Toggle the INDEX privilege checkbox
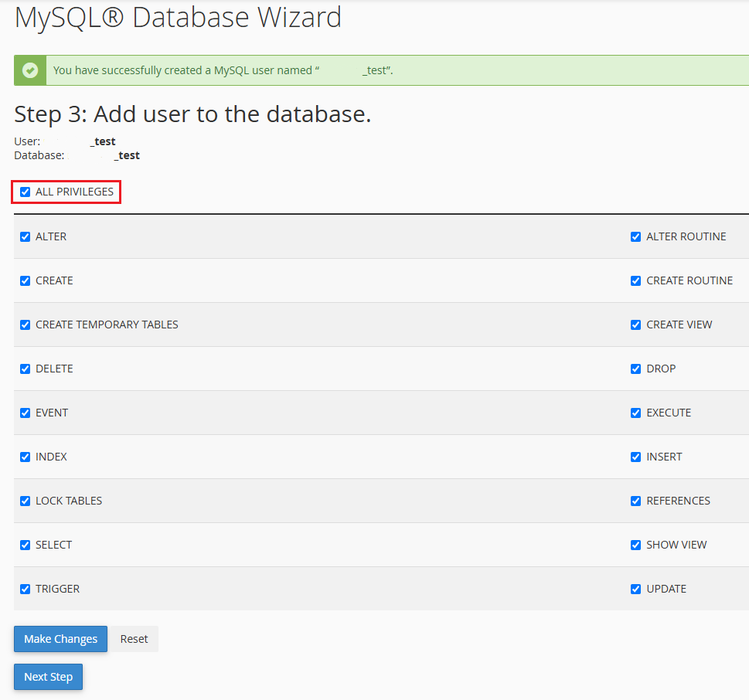Screen dimensions: 749x700 coord(26,457)
